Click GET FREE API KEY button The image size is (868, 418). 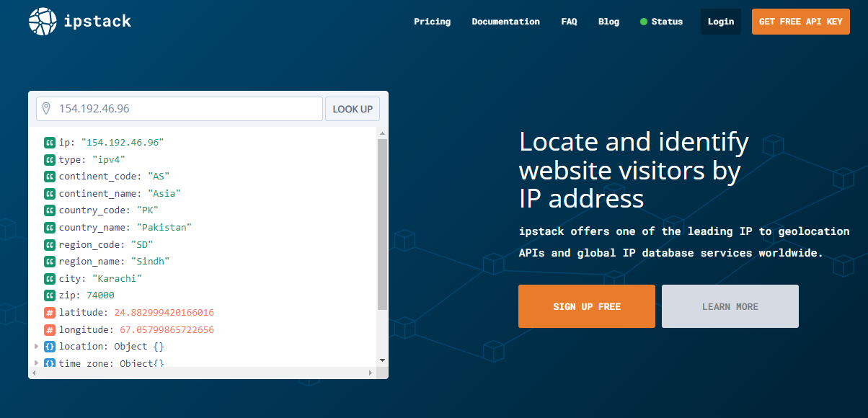click(x=801, y=22)
